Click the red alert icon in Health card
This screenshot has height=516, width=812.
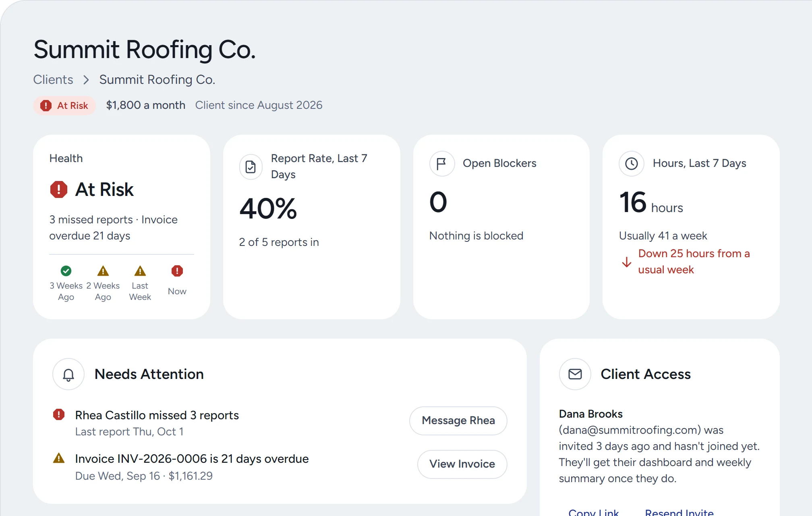tap(59, 189)
